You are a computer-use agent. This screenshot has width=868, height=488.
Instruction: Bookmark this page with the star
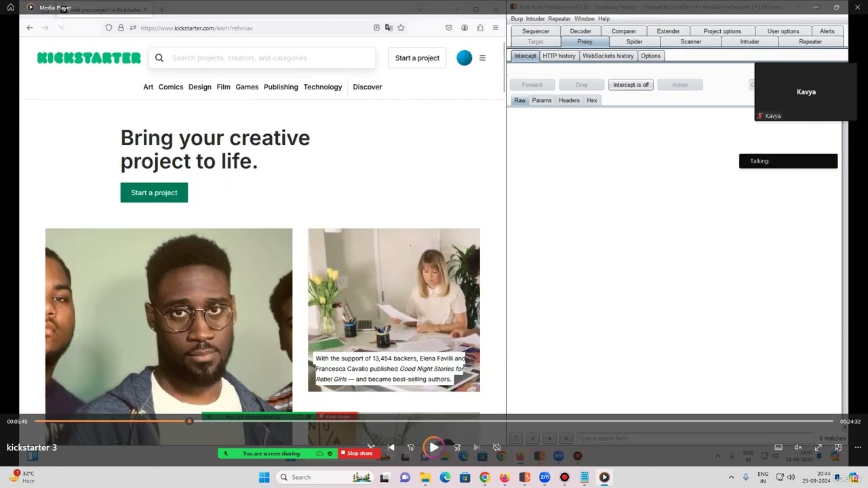(401, 28)
